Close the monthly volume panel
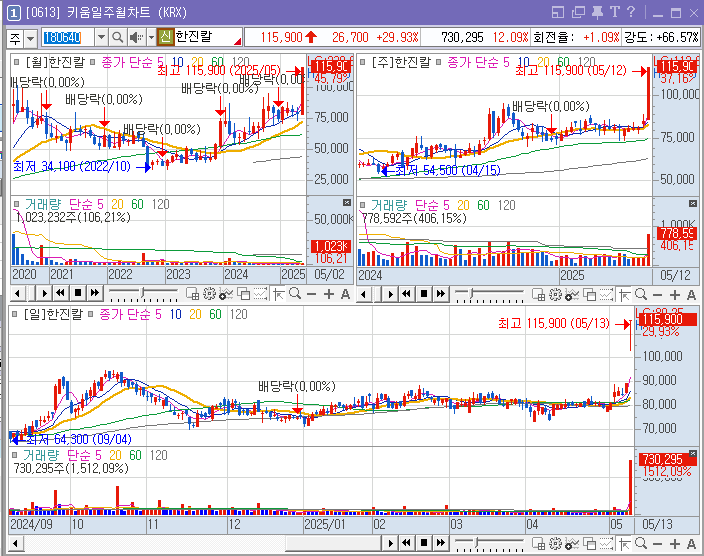 pyautogui.click(x=347, y=203)
